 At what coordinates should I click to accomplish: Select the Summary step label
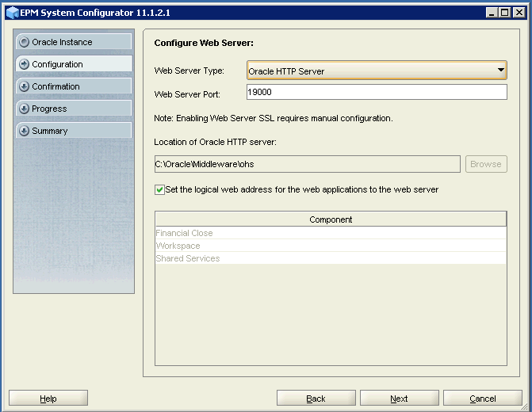coord(49,131)
